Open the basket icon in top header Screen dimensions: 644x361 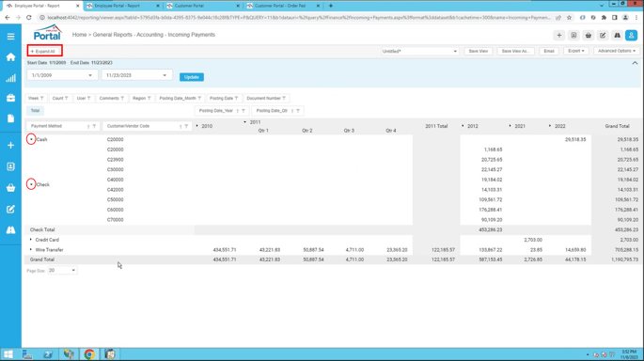point(589,36)
